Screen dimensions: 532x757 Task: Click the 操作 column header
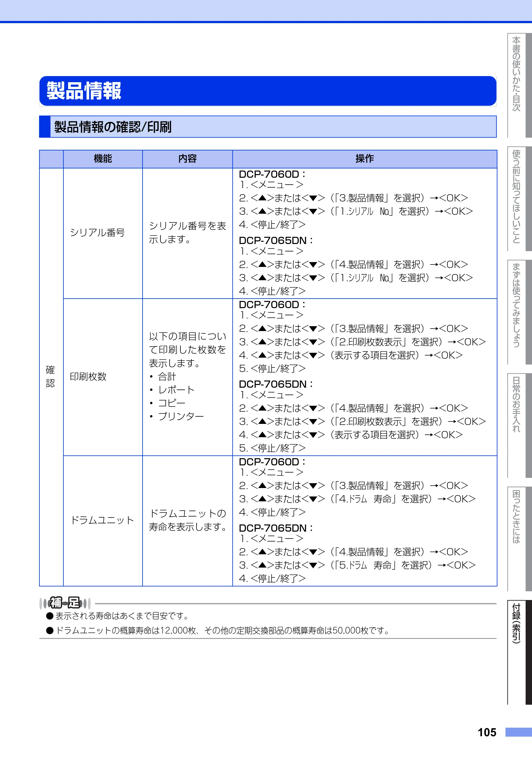[x=365, y=159]
